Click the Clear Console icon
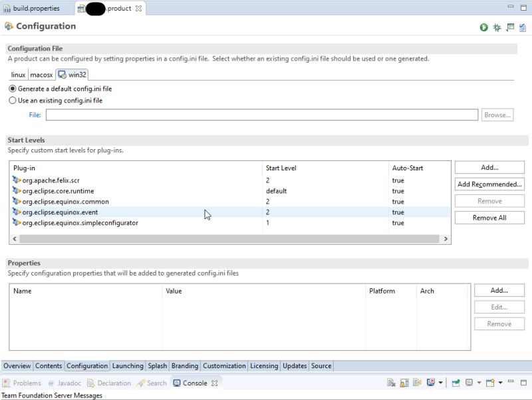The image size is (532, 400). (x=391, y=383)
